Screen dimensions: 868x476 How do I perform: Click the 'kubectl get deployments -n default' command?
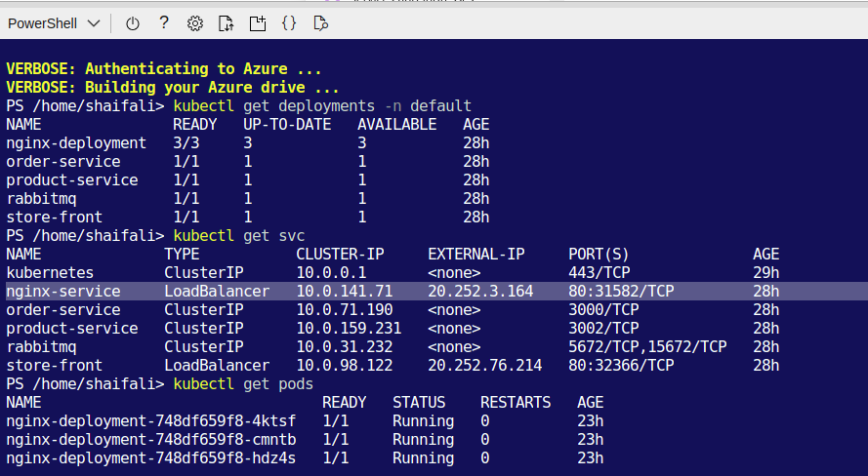[322, 105]
